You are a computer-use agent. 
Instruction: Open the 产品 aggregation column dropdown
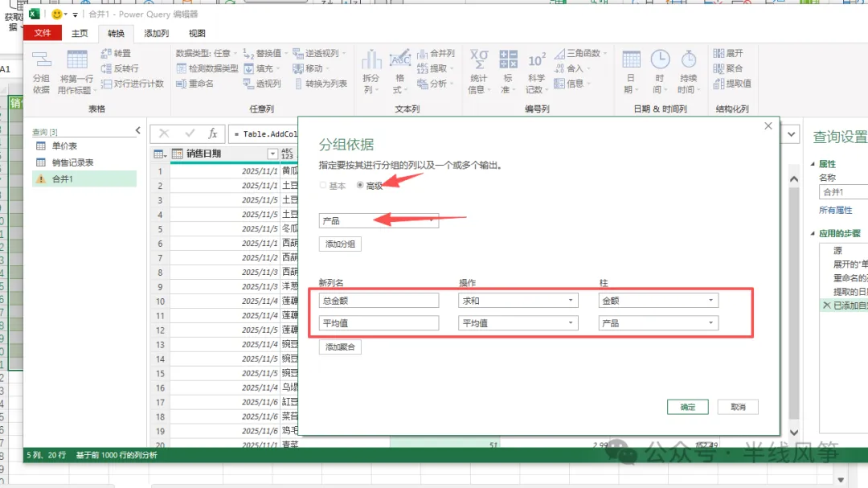coord(659,323)
